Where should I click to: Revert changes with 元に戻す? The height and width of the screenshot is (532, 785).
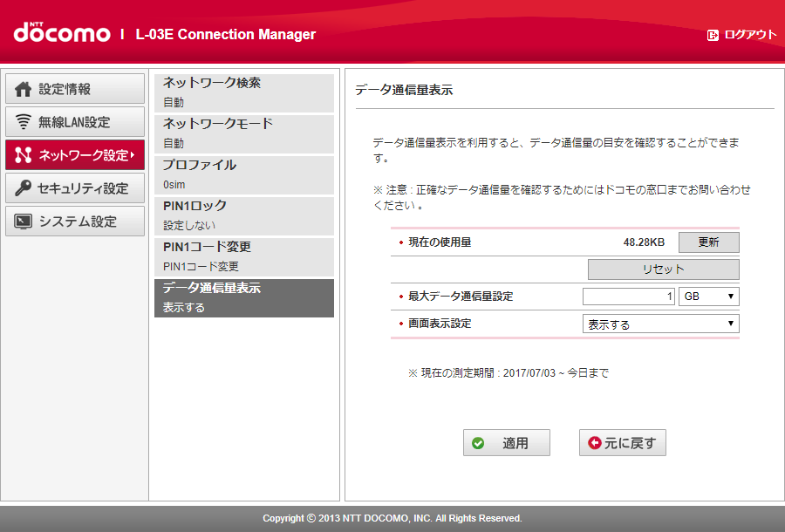click(622, 442)
